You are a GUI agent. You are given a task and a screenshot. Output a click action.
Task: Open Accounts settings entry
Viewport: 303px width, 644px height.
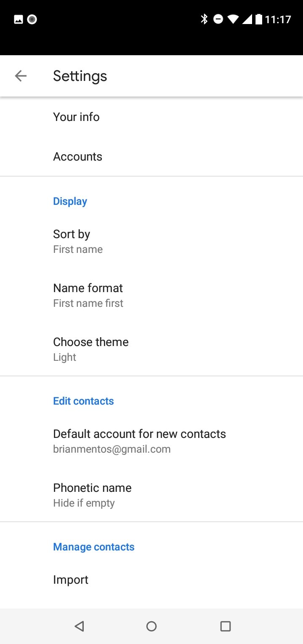coord(151,156)
